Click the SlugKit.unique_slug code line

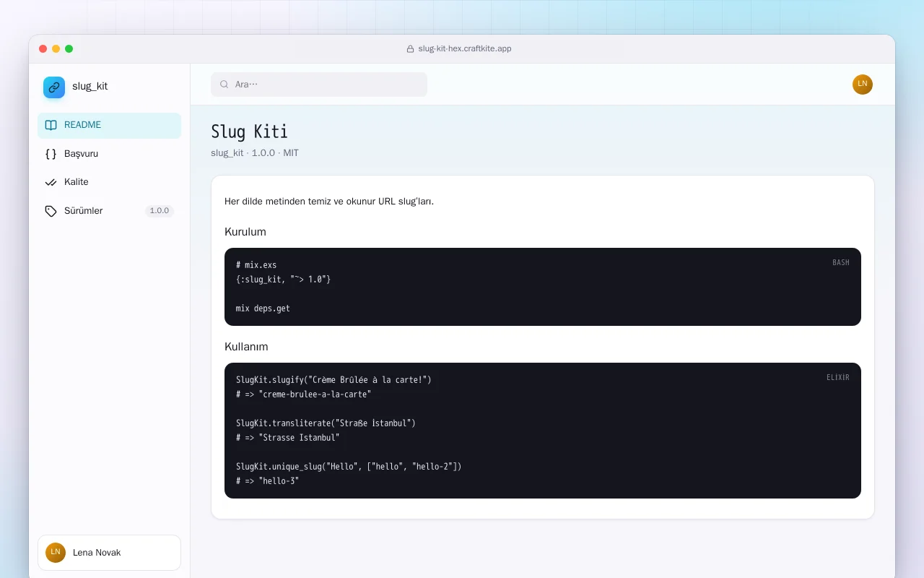click(x=349, y=467)
